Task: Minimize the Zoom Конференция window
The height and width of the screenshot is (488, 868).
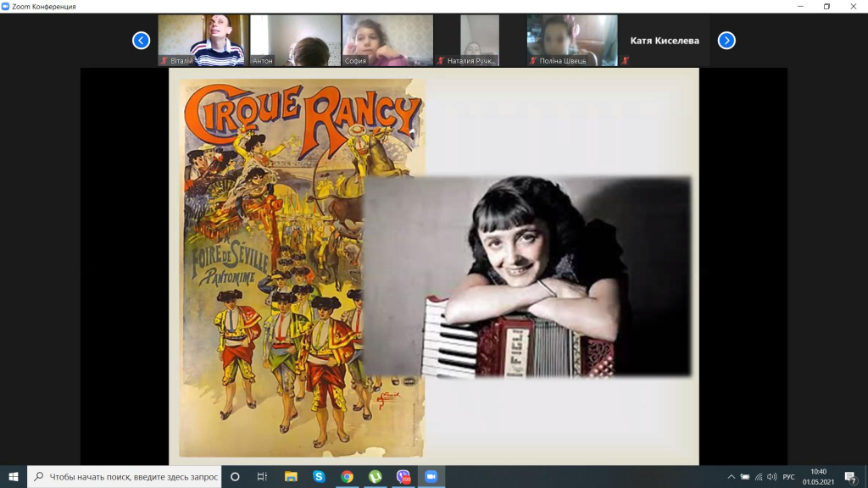Action: (800, 7)
